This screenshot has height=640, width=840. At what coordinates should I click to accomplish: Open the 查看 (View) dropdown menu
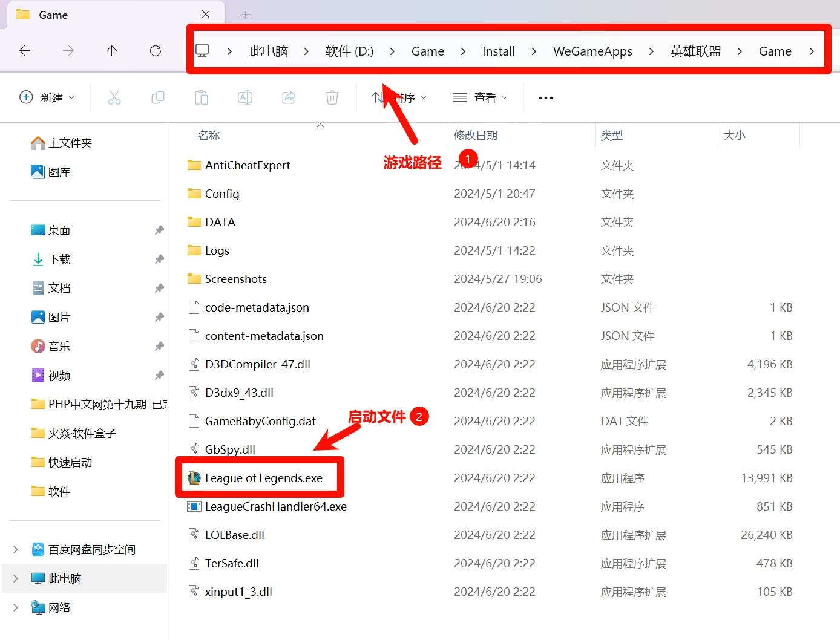481,97
